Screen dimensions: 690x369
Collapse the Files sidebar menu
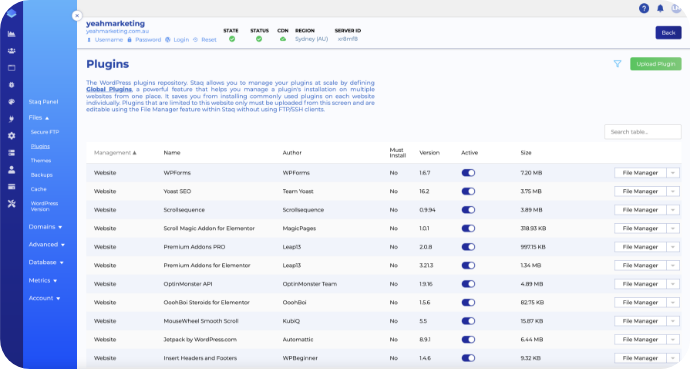(x=39, y=118)
